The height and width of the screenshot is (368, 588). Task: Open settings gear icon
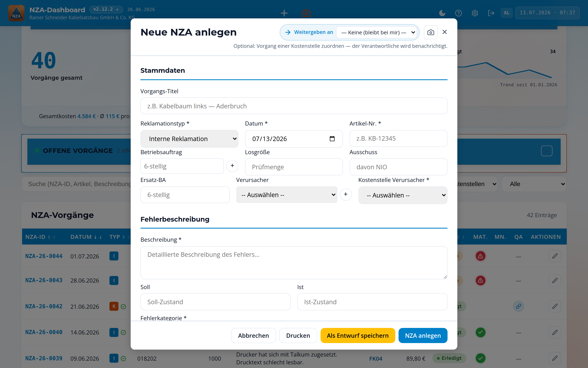(475, 13)
